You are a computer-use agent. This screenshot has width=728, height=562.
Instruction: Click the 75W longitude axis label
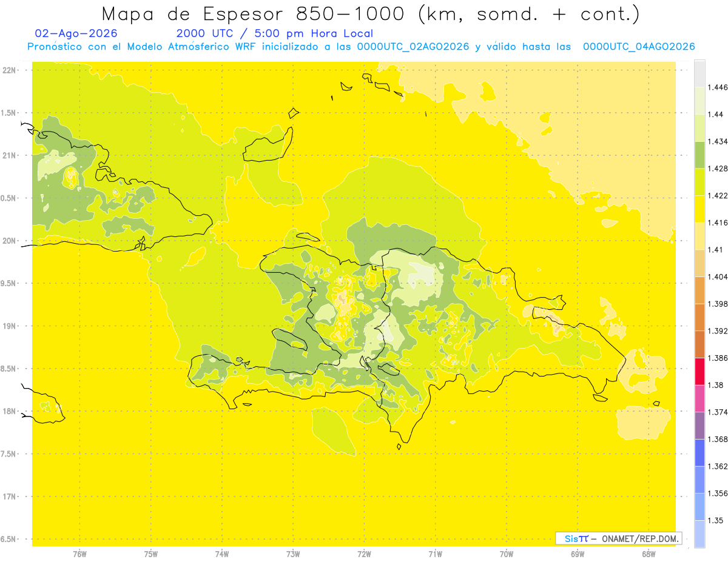pyautogui.click(x=151, y=554)
